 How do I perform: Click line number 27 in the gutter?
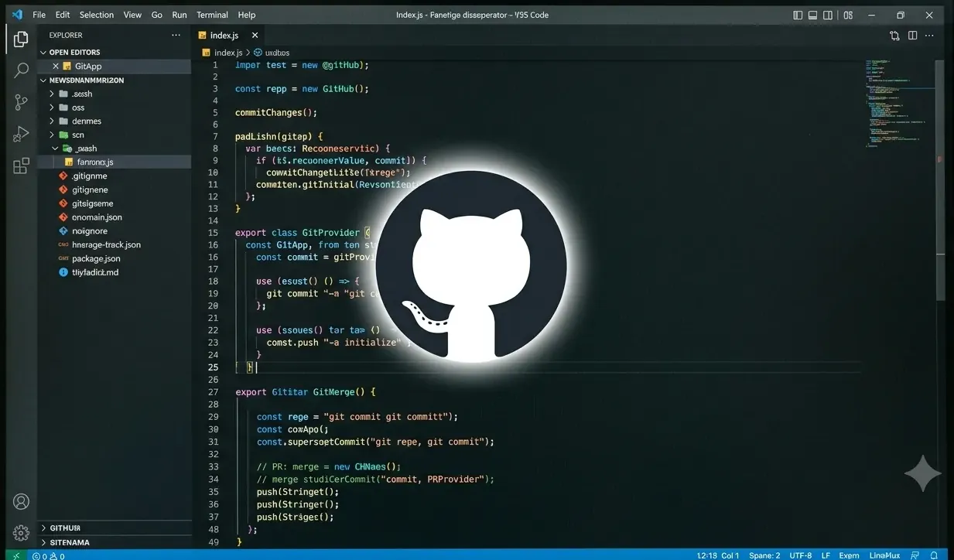[x=214, y=392]
